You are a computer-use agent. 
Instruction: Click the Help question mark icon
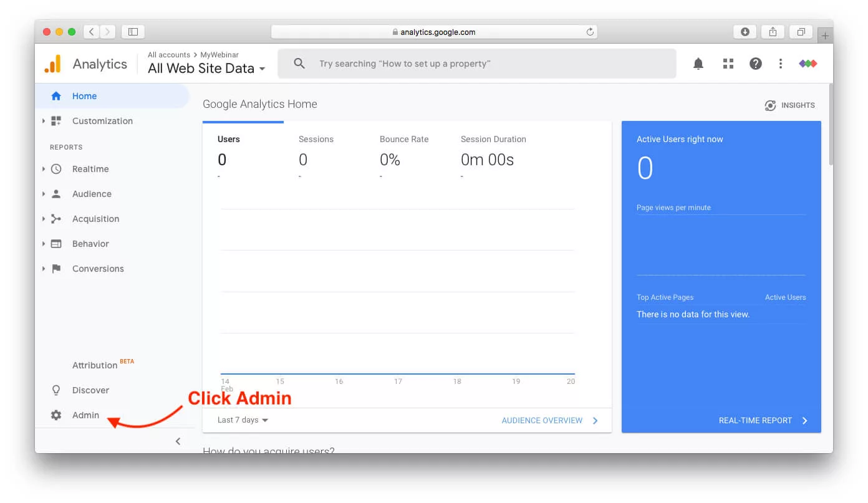(x=755, y=63)
